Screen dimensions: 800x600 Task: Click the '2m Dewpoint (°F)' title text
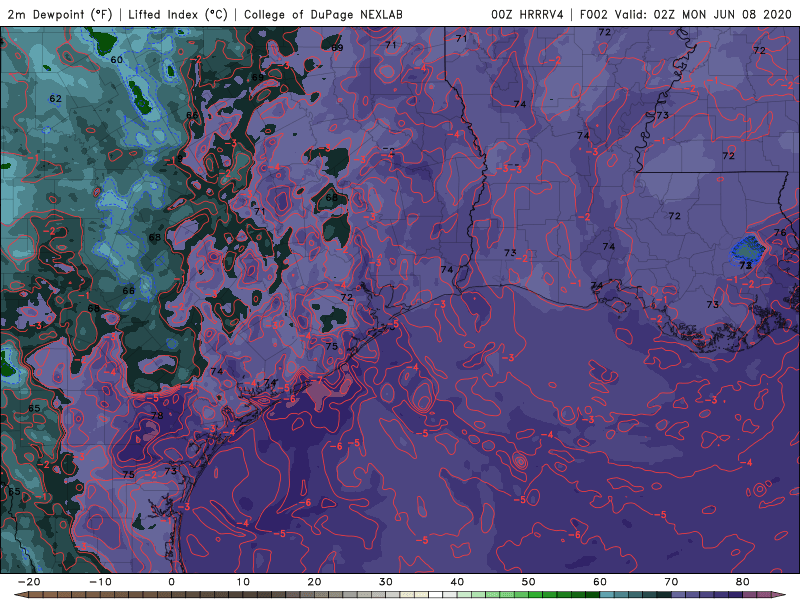(60, 14)
